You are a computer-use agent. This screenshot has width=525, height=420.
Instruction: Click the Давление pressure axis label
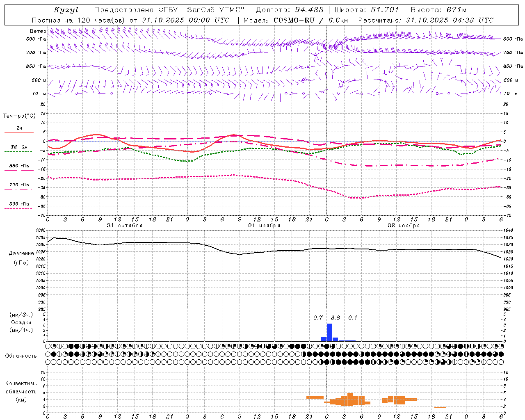click(x=21, y=253)
